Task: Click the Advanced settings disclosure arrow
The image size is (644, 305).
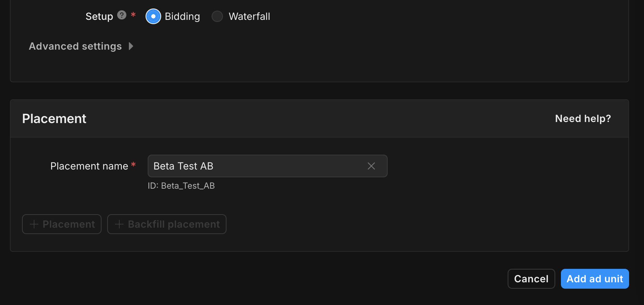Action: 131,46
